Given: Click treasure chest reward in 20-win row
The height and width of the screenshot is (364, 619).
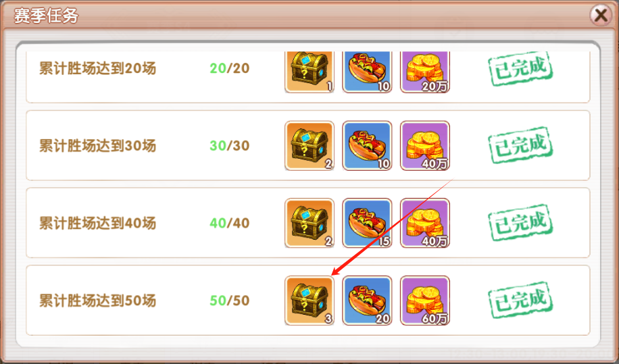Looking at the screenshot, I should 309,72.
